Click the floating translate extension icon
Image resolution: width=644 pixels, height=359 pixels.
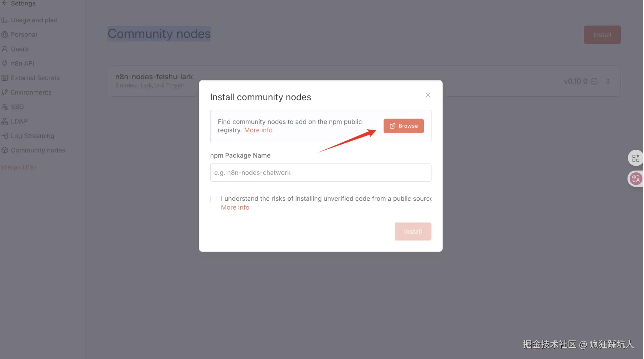(x=636, y=178)
